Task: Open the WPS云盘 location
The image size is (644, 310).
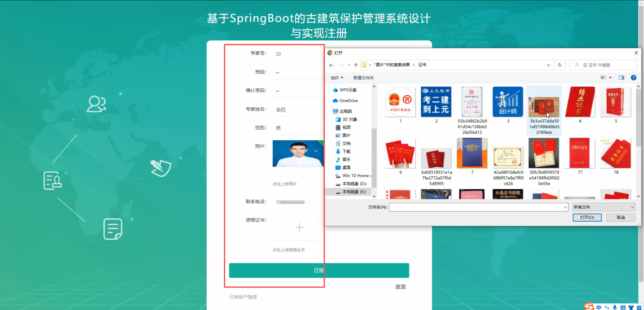Action: [x=348, y=90]
